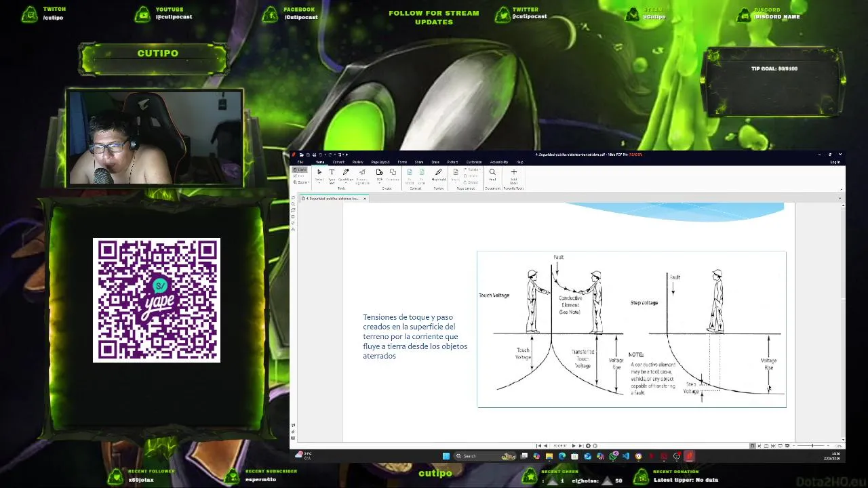
Task: Click the Undo quick-access icon
Action: [x=320, y=155]
